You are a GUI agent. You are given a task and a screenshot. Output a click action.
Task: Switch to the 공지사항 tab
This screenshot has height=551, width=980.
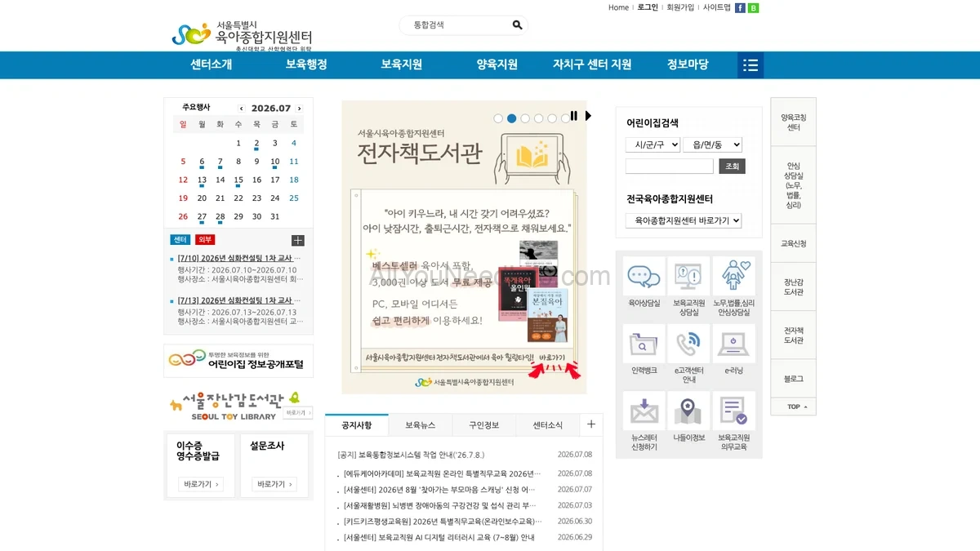click(x=357, y=425)
